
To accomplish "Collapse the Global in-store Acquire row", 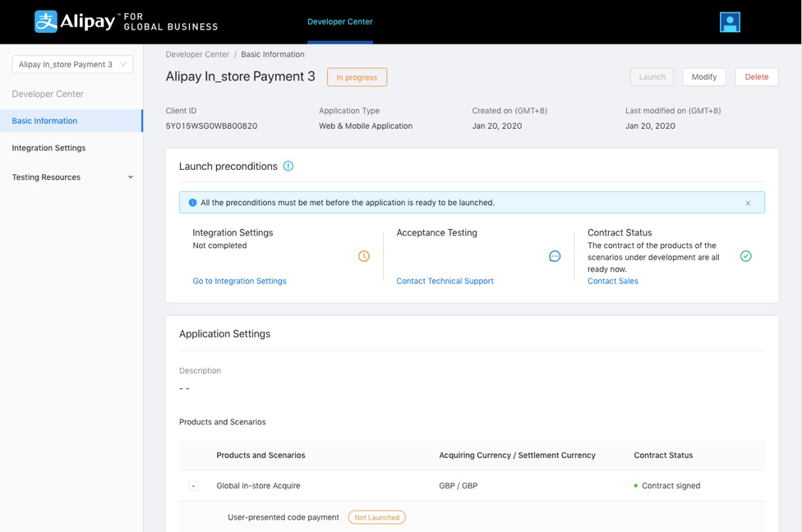I will coord(194,486).
